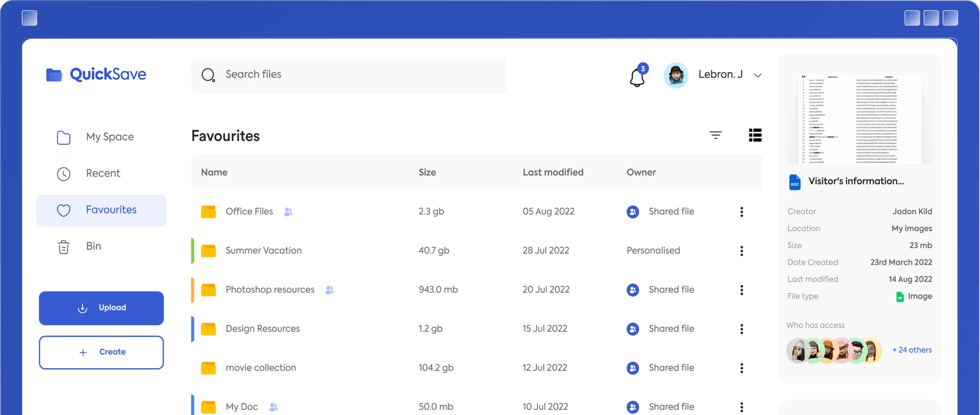Click the shared users icon next to Photoshop resources
This screenshot has width=980, height=415.
329,290
